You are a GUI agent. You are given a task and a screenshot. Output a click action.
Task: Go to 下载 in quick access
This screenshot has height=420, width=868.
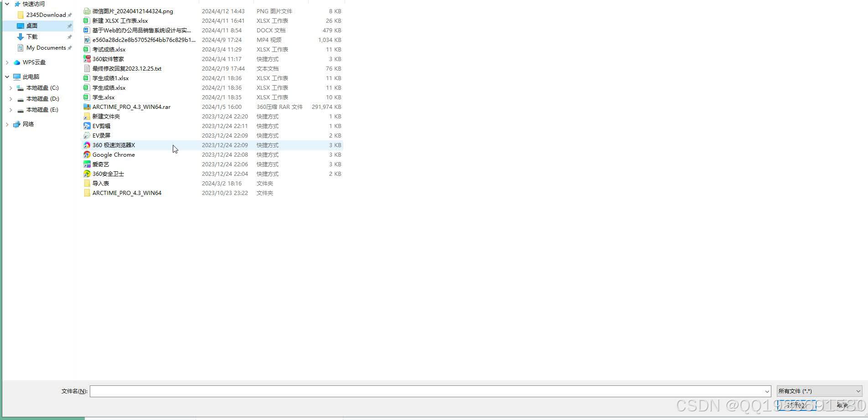click(x=32, y=37)
